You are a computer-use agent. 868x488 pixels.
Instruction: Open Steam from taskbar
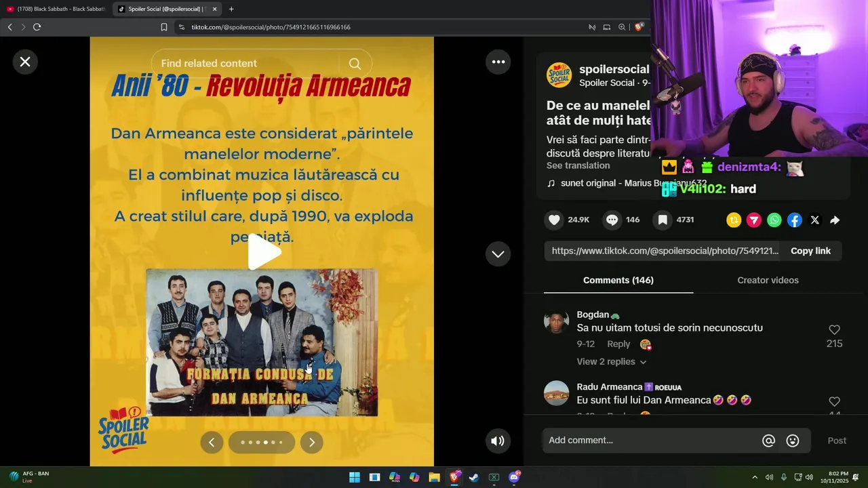[x=474, y=477]
